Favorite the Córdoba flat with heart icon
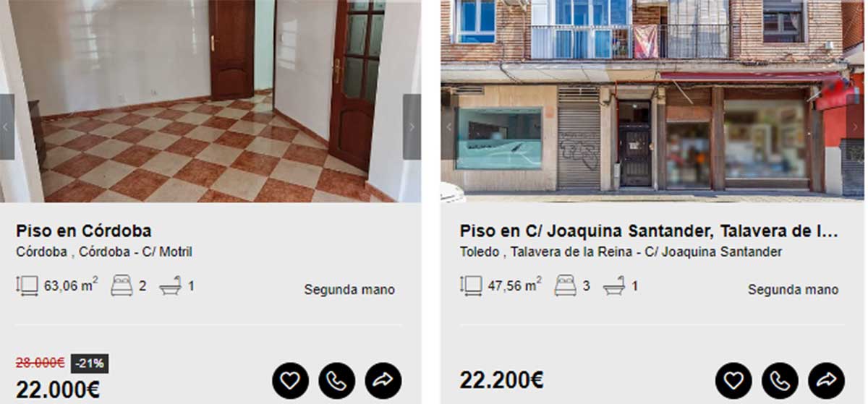 pyautogui.click(x=290, y=380)
